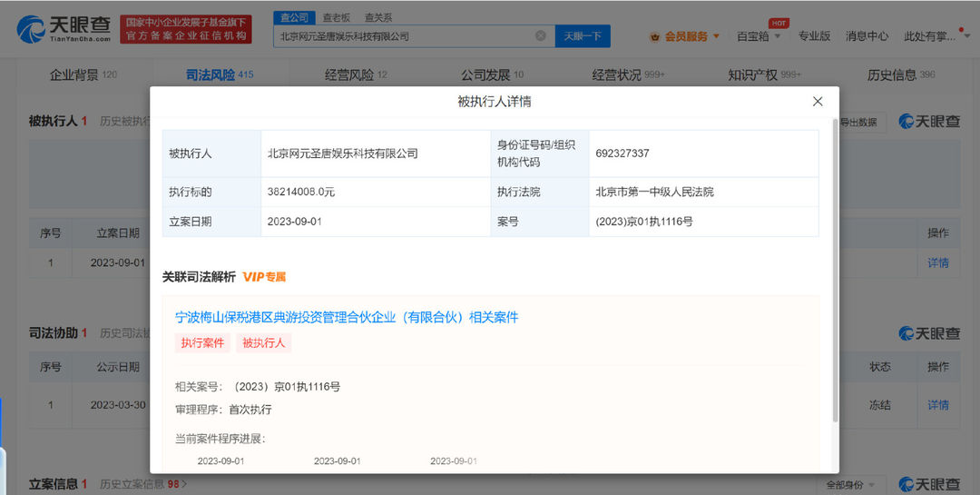
Task: Select the 查关系 search tab
Action: [378, 17]
